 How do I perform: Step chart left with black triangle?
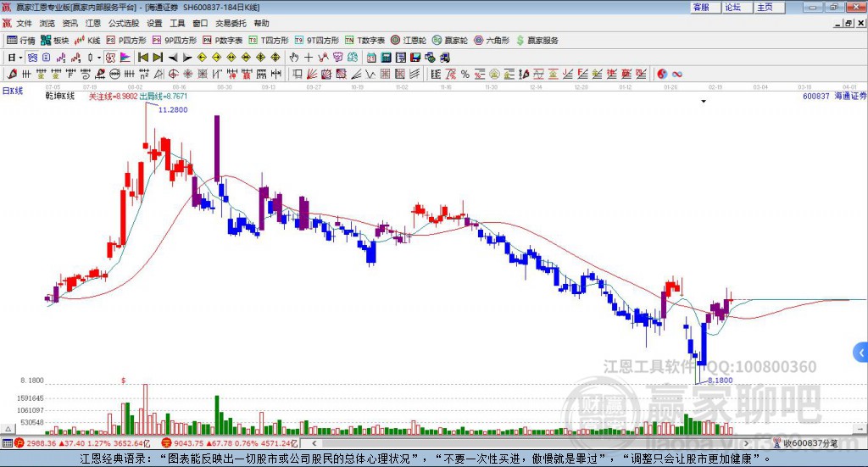click(x=173, y=58)
